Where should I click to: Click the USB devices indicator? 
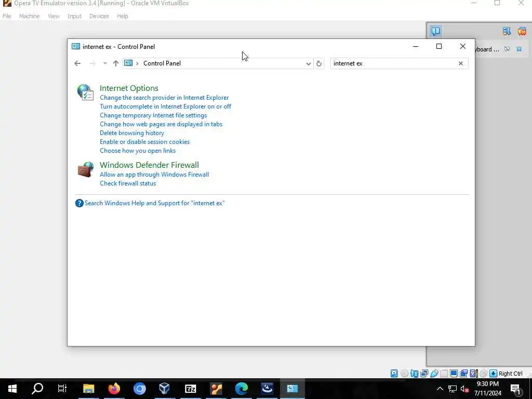(x=434, y=374)
